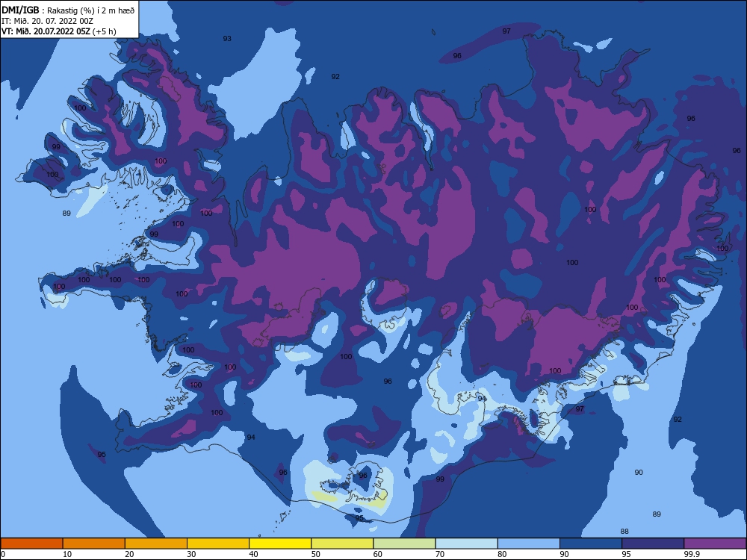Select the 95–99.9 indigo legend swatch

tap(653, 544)
